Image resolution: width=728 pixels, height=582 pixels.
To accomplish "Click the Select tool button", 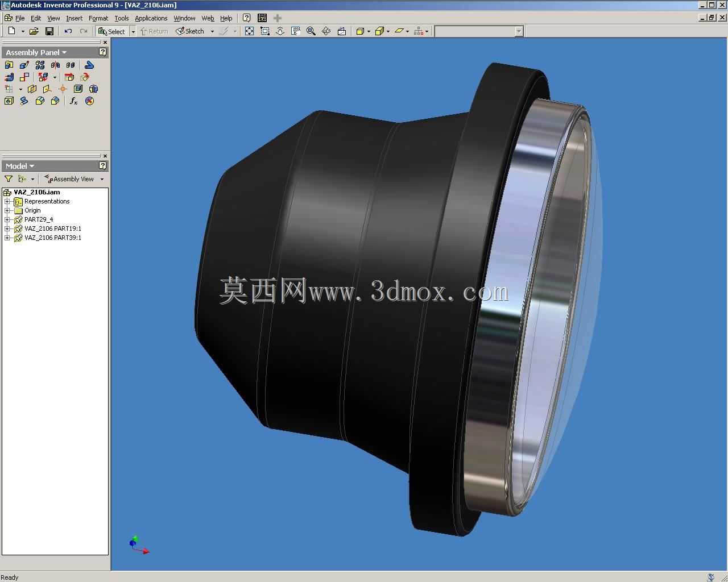I will 112,31.
